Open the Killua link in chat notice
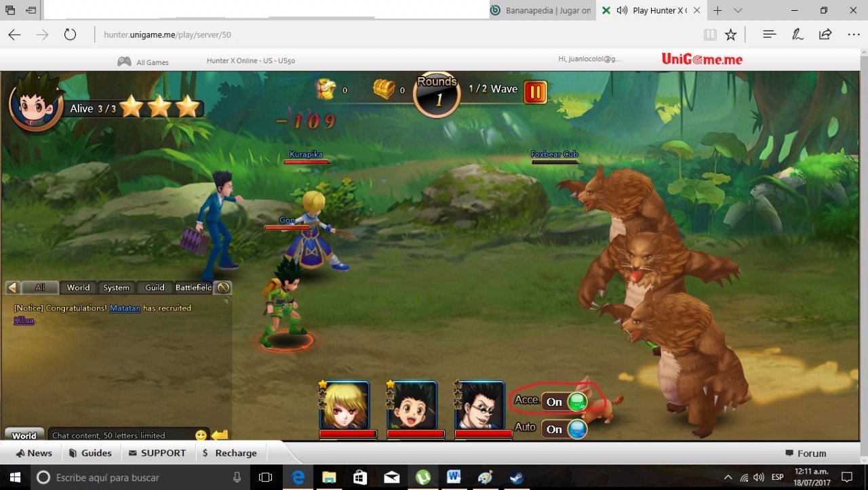Viewport: 868px width, 490px height. (24, 321)
